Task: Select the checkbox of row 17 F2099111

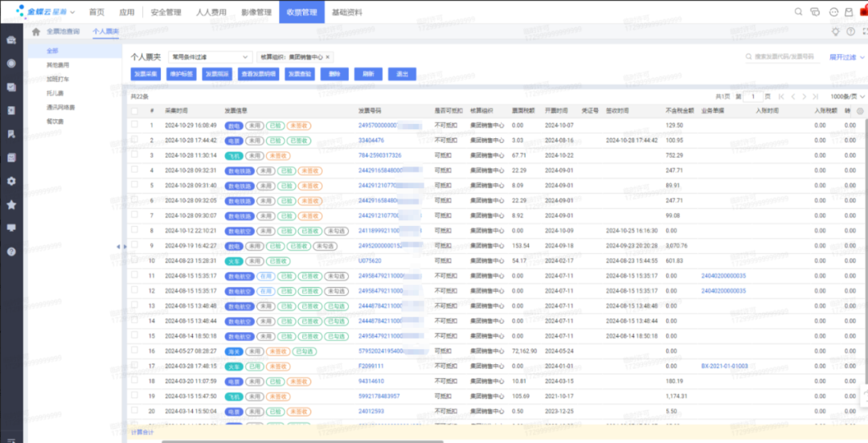Action: [x=134, y=366]
